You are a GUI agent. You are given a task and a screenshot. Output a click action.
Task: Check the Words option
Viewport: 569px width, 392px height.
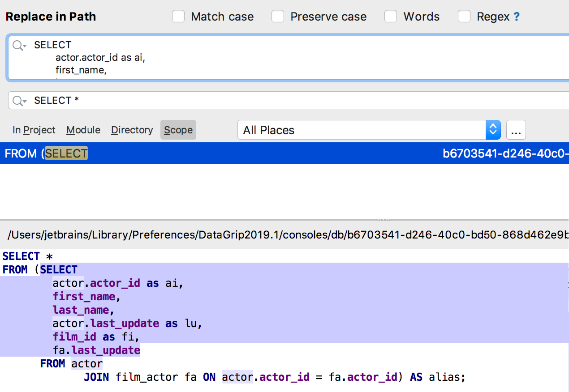pyautogui.click(x=391, y=17)
